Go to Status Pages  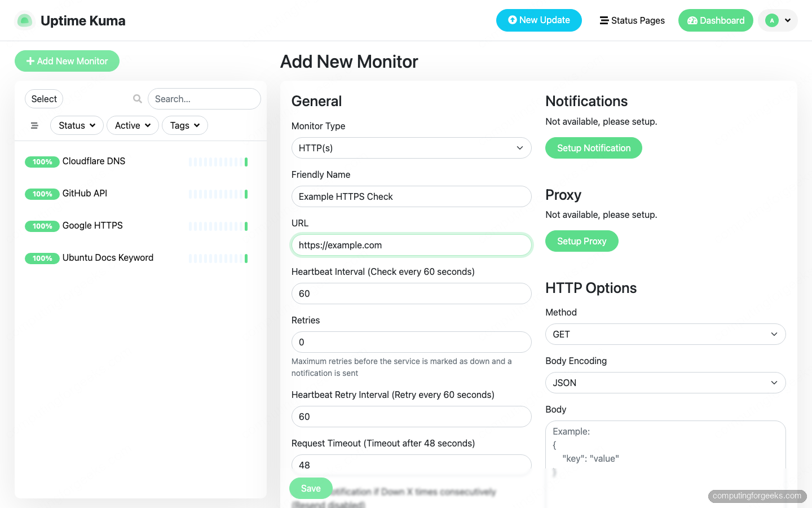[632, 20]
